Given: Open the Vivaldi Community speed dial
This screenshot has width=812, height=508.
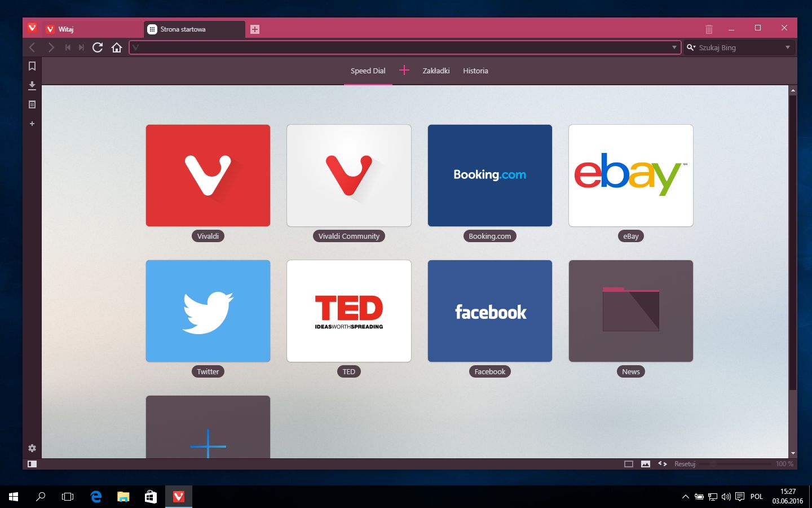Looking at the screenshot, I should coord(349,176).
